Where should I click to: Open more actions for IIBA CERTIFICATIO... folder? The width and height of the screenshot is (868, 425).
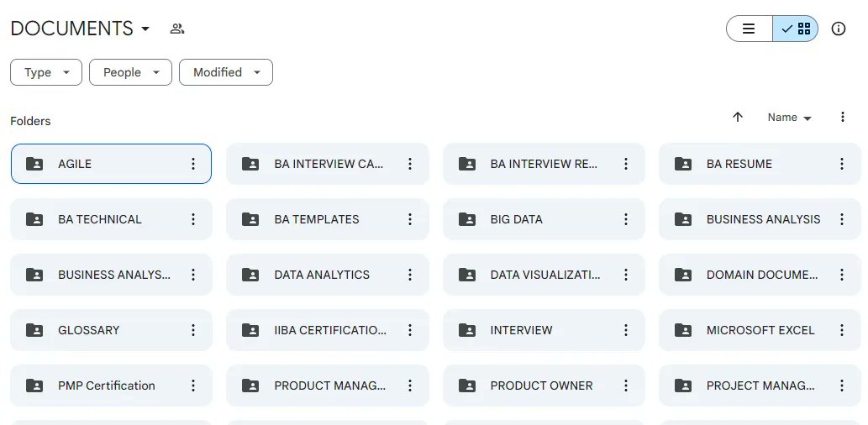[x=410, y=330]
